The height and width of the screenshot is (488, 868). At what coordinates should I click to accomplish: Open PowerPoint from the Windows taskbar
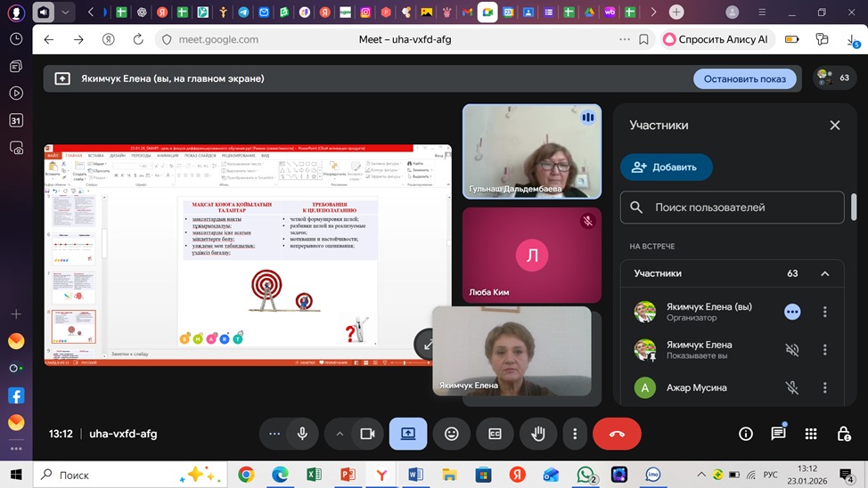(x=348, y=475)
